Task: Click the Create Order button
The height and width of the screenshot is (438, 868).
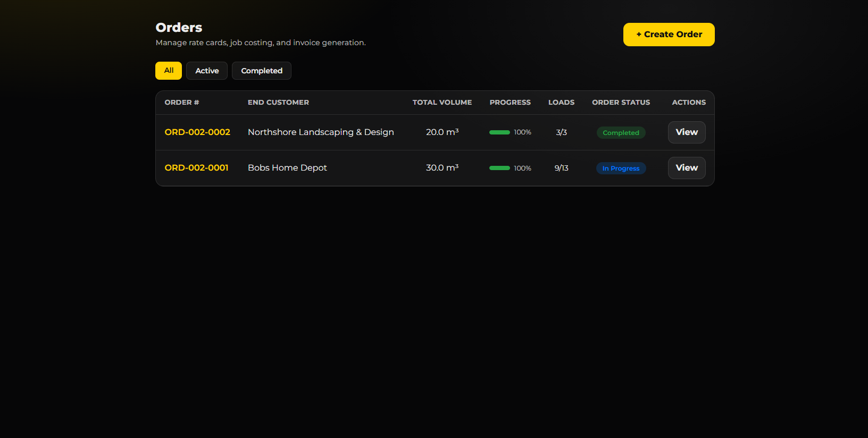Action: click(669, 35)
